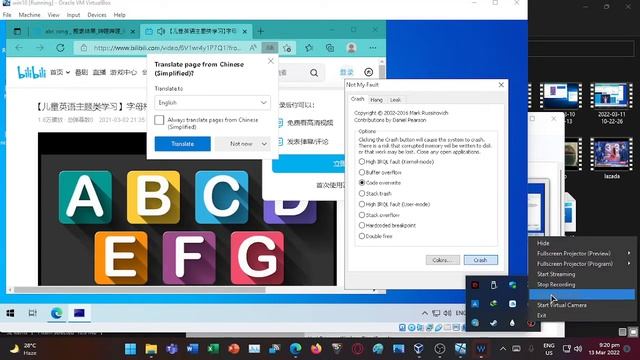Click the Steam tray icon

[x=493, y=323]
